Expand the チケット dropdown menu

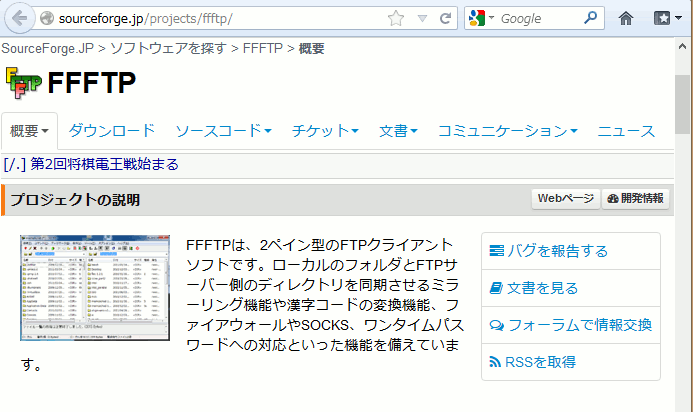tap(325, 131)
